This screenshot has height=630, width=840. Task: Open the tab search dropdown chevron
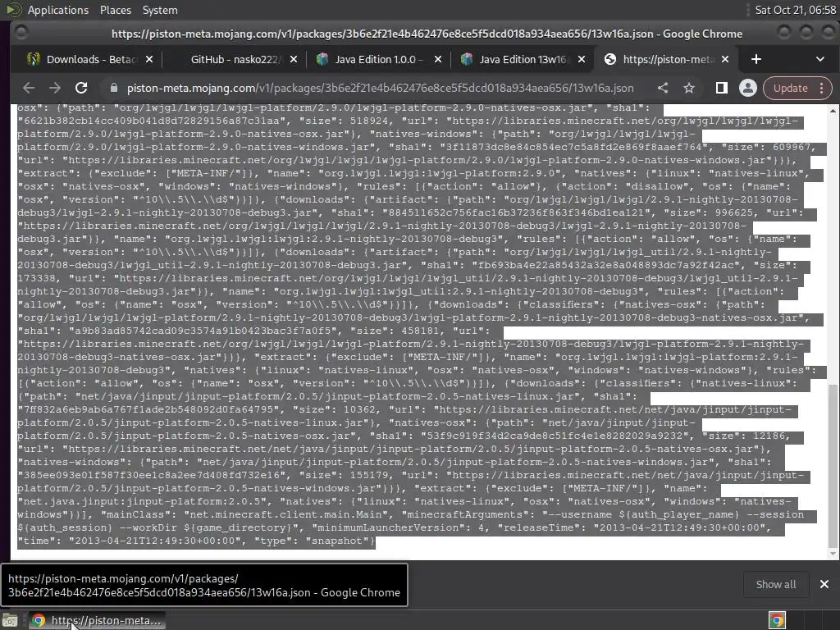click(820, 59)
